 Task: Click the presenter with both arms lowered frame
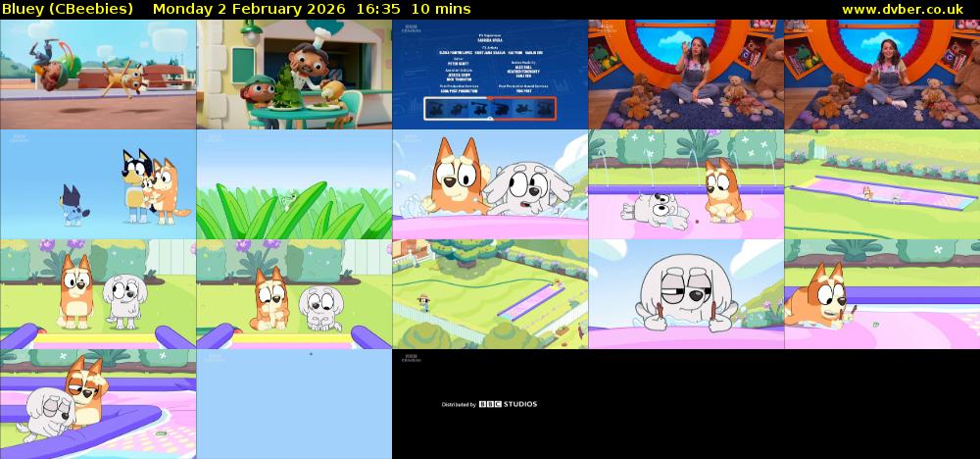pos(882,75)
